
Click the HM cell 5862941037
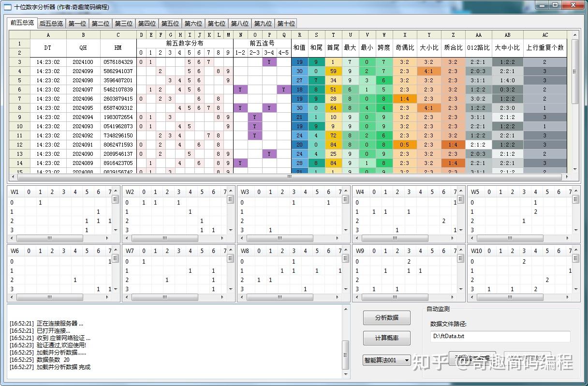(118, 71)
